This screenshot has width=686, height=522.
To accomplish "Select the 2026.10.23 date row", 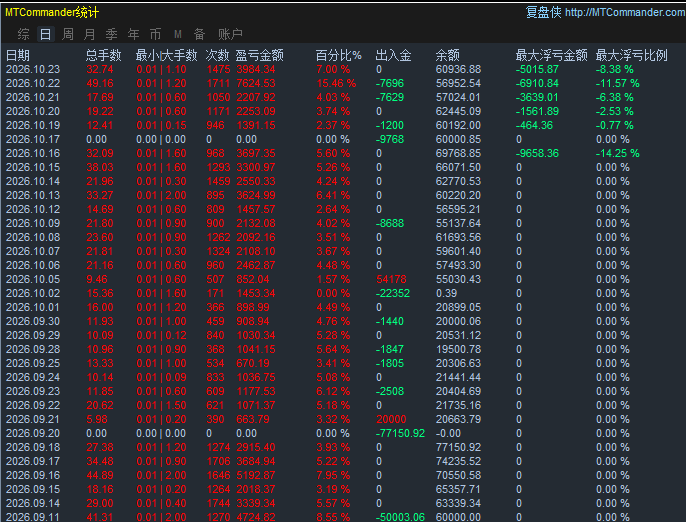I will (33, 69).
